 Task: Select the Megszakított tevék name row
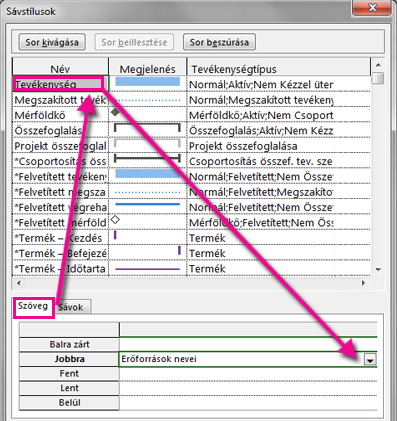(x=60, y=100)
